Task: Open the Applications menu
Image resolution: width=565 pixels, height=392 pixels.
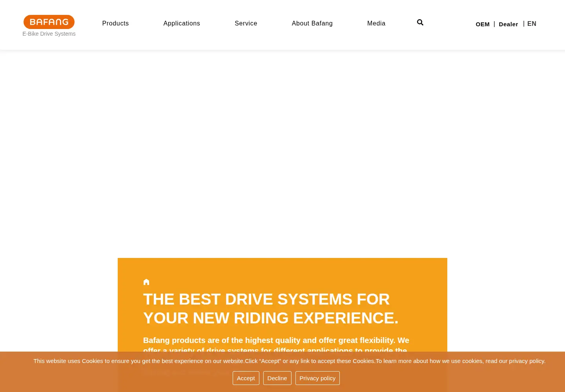Action: point(182,24)
